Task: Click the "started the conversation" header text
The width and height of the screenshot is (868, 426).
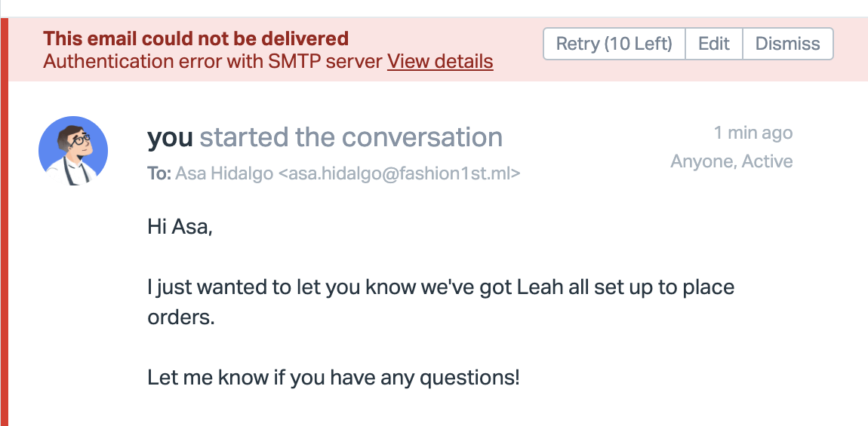Action: coord(351,137)
